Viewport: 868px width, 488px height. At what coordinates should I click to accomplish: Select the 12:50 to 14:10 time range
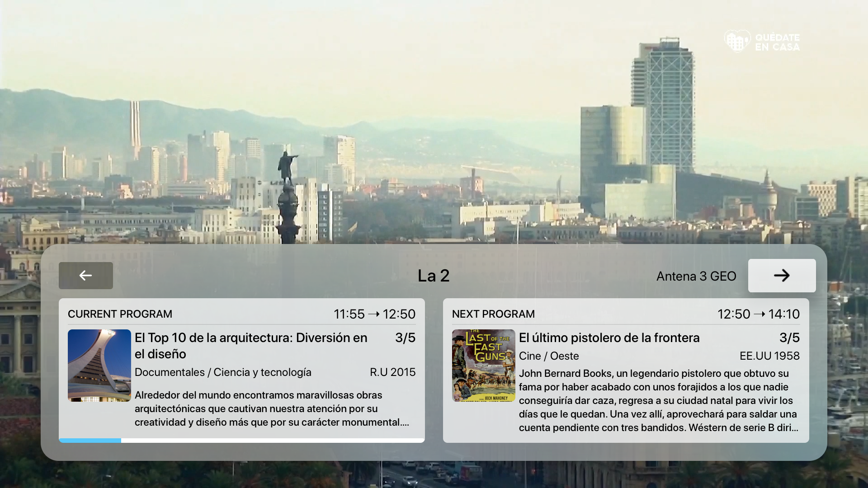(x=759, y=314)
